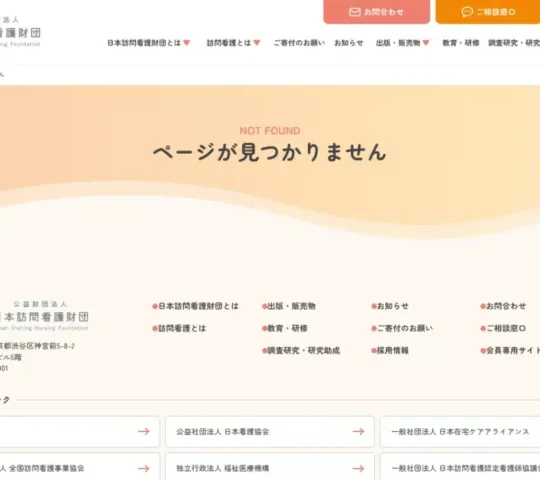Open the 日本訪問看護認定看護師協議会 link card
The height and width of the screenshot is (480, 540).
pyautogui.click(x=460, y=467)
